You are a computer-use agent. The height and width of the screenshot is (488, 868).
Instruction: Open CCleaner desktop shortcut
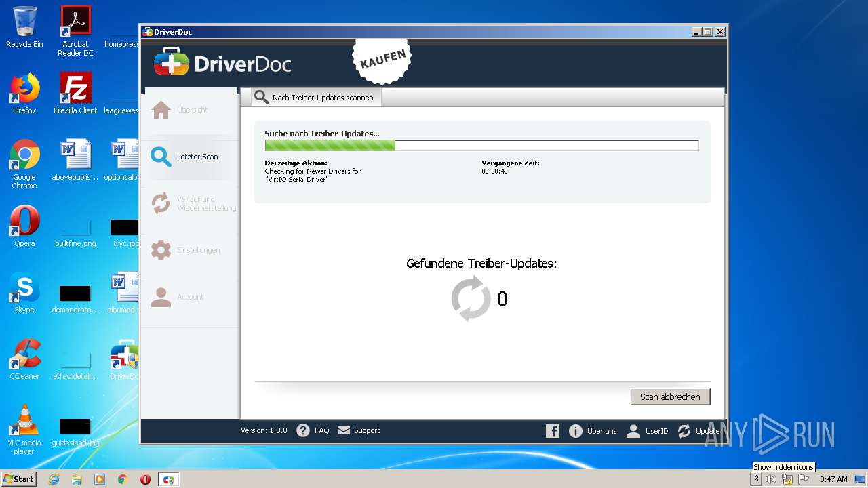(24, 359)
